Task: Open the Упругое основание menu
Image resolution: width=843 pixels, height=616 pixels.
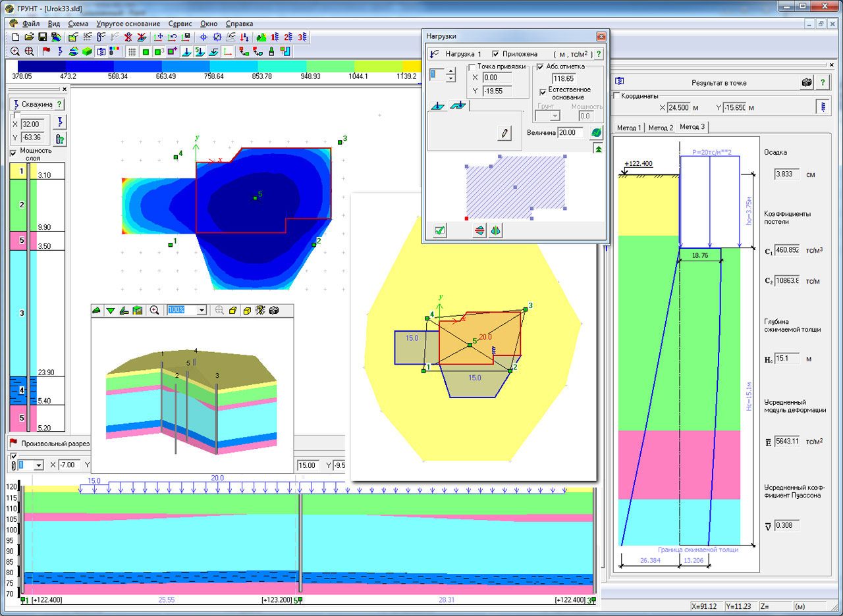Action: click(128, 24)
